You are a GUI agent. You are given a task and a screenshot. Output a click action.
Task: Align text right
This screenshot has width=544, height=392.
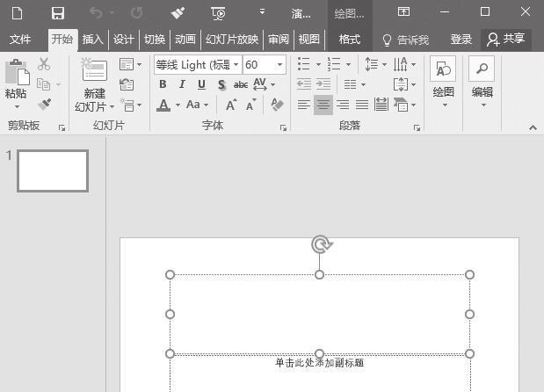pyautogui.click(x=343, y=105)
